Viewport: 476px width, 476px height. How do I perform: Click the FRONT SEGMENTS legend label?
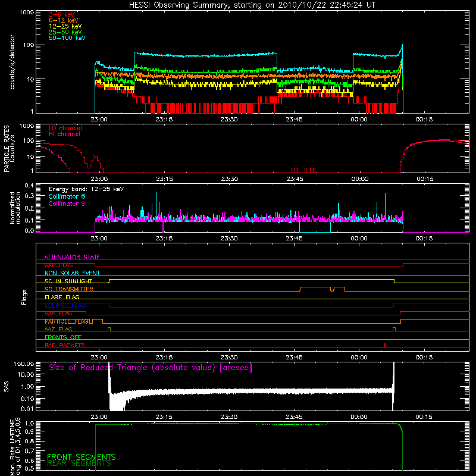82,457
